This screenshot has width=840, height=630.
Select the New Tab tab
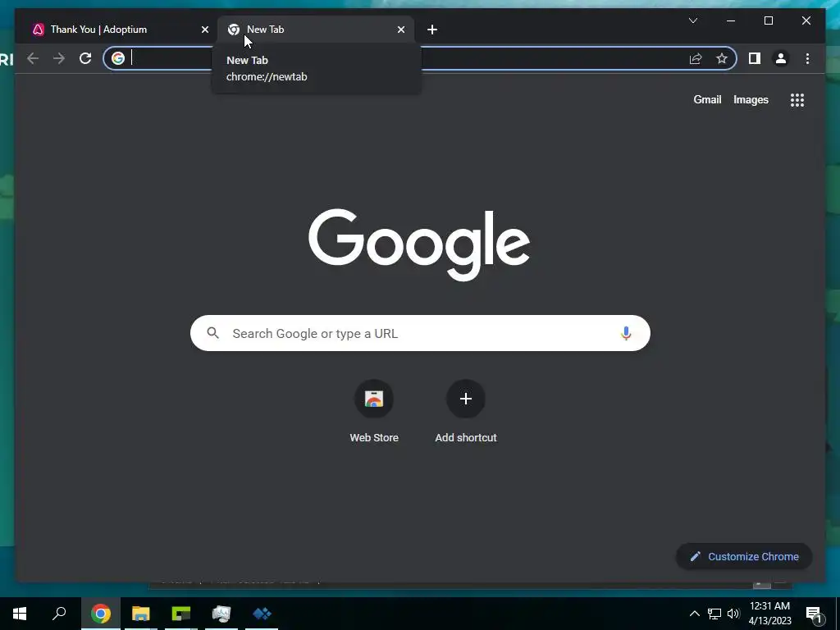[316, 30]
